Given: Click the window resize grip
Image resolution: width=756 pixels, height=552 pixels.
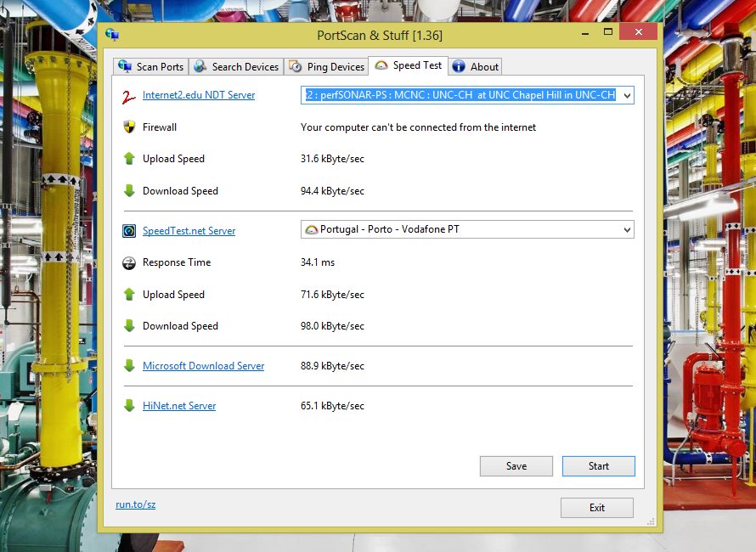Looking at the screenshot, I should click(651, 521).
